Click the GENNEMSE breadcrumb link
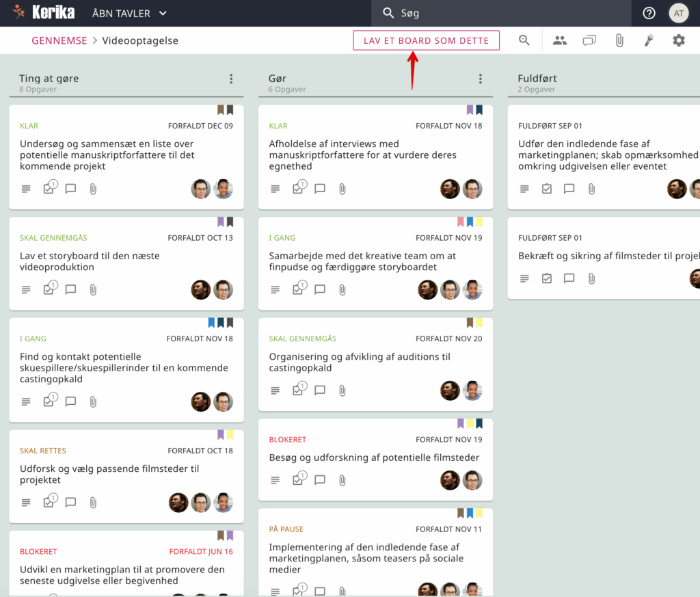 [59, 40]
